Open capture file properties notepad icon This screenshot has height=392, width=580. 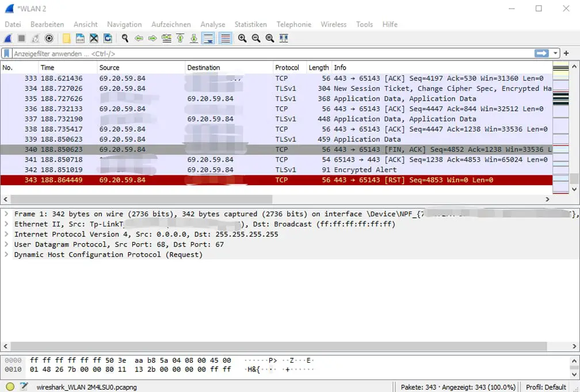click(24, 387)
